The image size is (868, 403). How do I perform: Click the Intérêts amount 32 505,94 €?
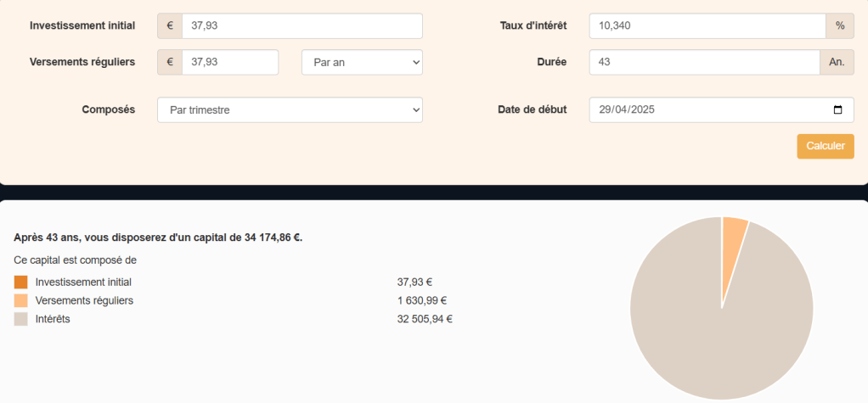pyautogui.click(x=425, y=319)
